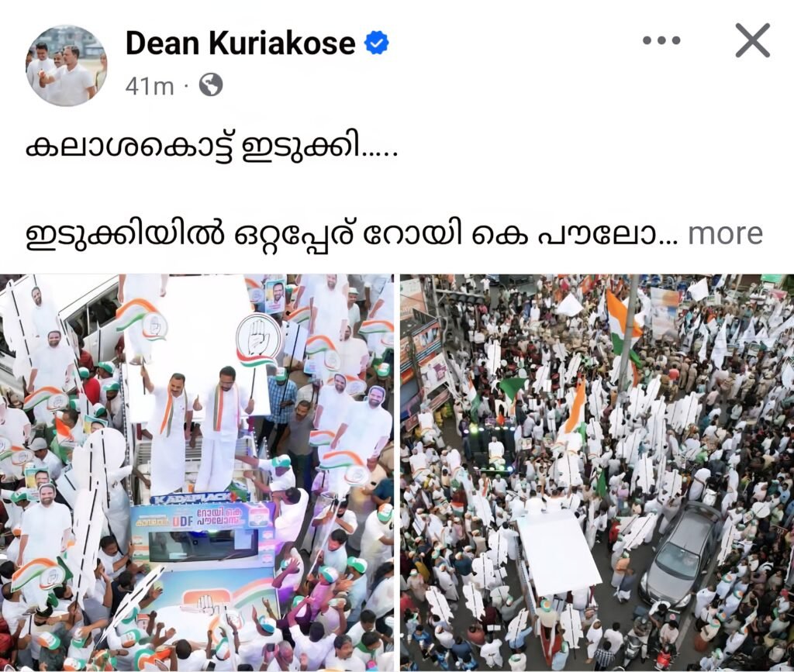This screenshot has height=672, width=794.
Task: Dismiss the post with the X icon
Action: pyautogui.click(x=752, y=40)
